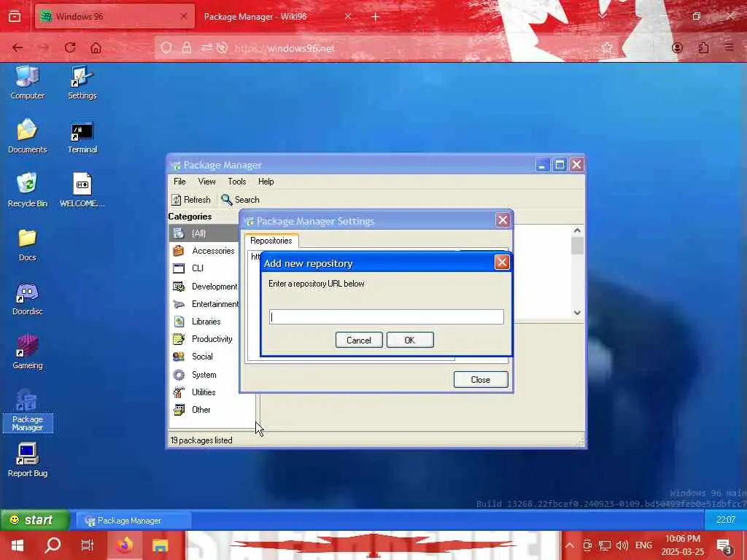Focus the repository URL input field
The width and height of the screenshot is (747, 560).
pyautogui.click(x=387, y=317)
